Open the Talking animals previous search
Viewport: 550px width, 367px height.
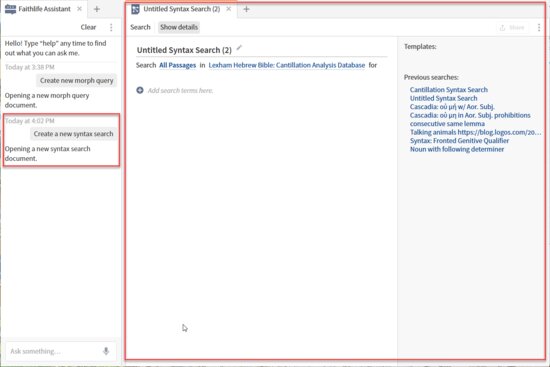(x=475, y=132)
